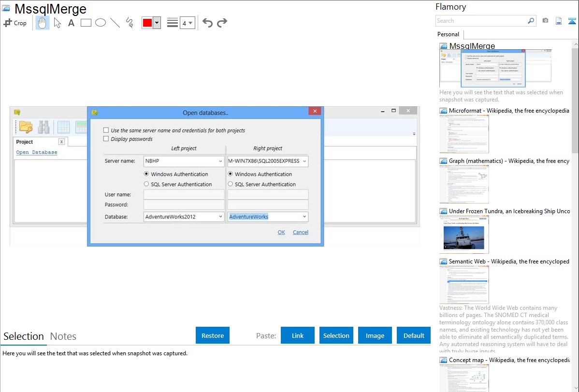
Task: Open the MssqlMerge snapshot thumbnail
Action: pyautogui.click(x=495, y=68)
